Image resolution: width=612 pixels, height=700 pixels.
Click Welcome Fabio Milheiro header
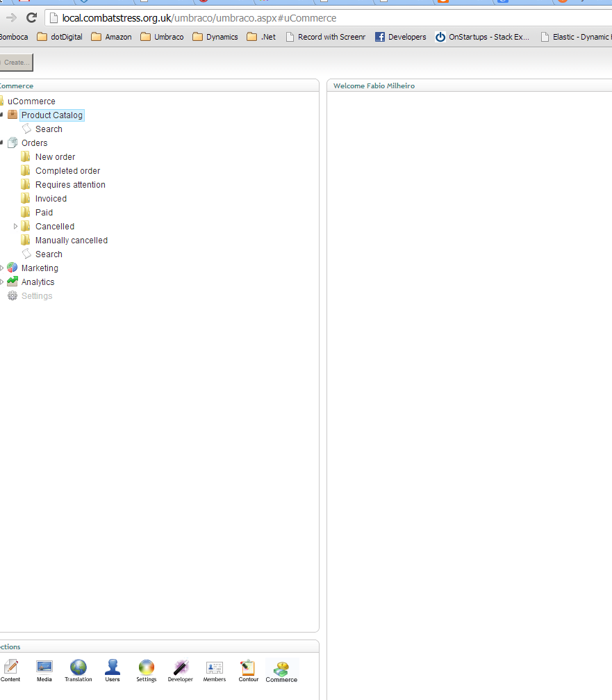(x=374, y=86)
